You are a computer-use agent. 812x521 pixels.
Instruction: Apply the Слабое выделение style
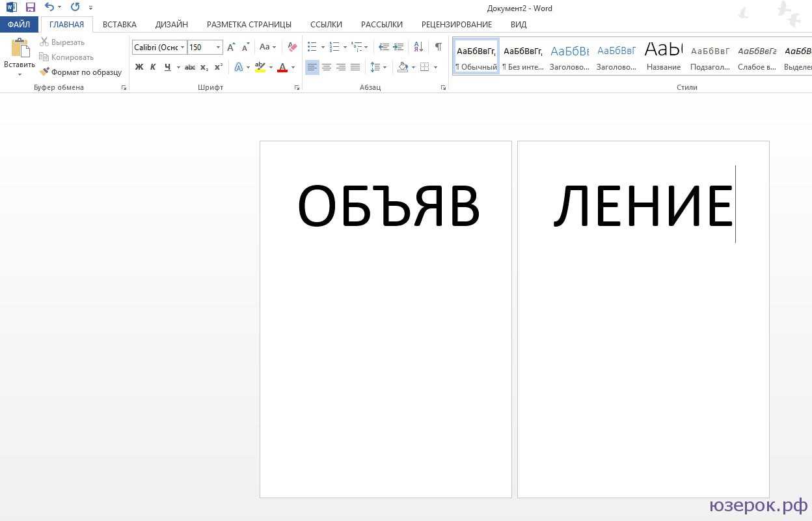[x=757, y=56]
